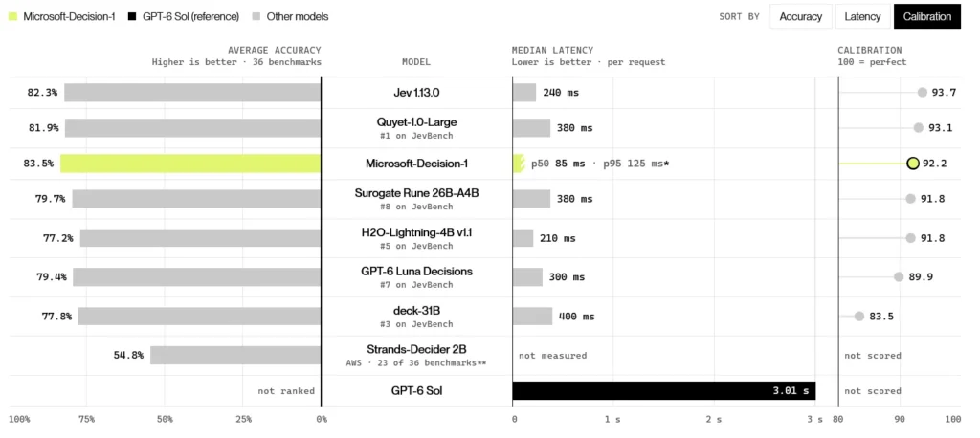Sort the chart by Latency
Image resolution: width=980 pixels, height=438 pixels.
tap(862, 17)
